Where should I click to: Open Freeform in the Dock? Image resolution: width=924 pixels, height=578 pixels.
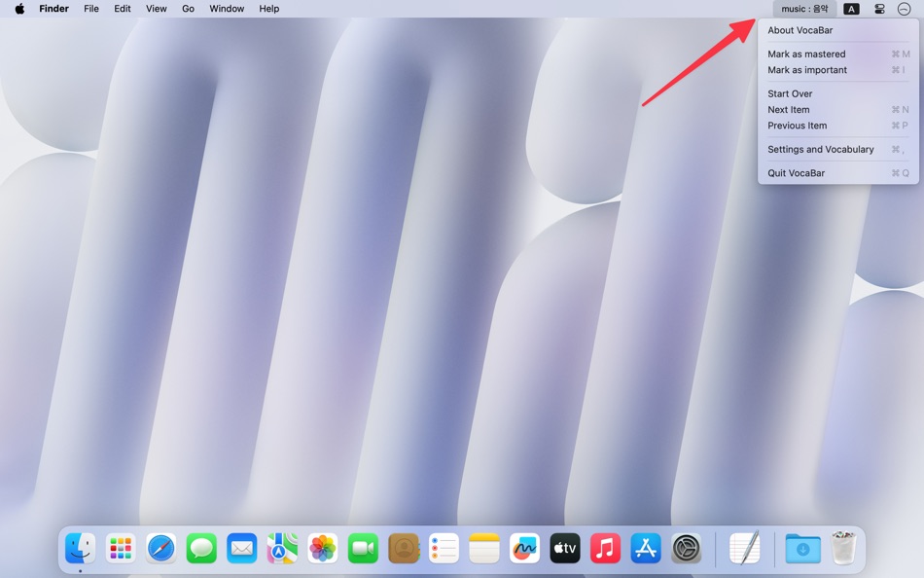pyautogui.click(x=524, y=549)
